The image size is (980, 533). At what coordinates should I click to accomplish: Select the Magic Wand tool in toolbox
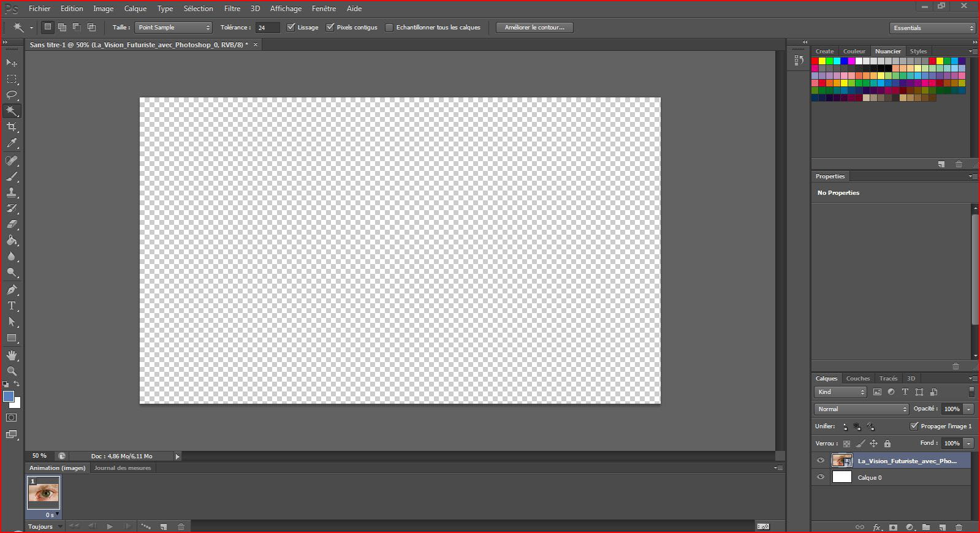tap(12, 111)
